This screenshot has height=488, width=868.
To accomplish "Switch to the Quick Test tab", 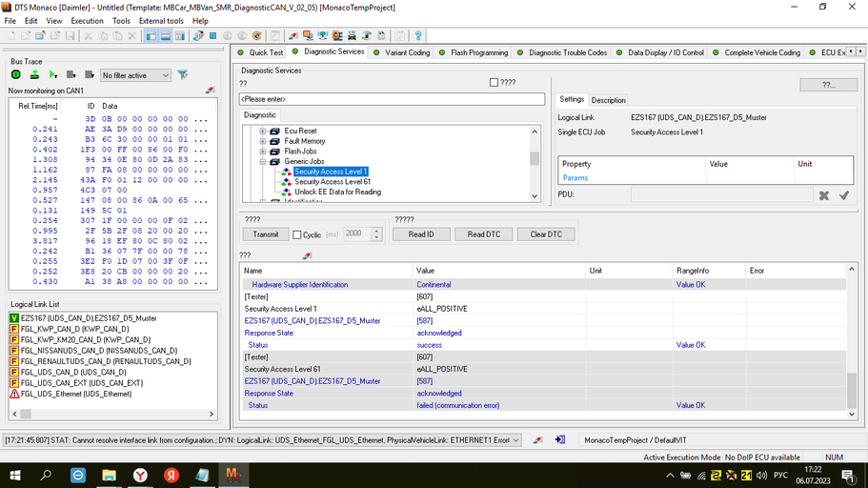I will (x=260, y=52).
